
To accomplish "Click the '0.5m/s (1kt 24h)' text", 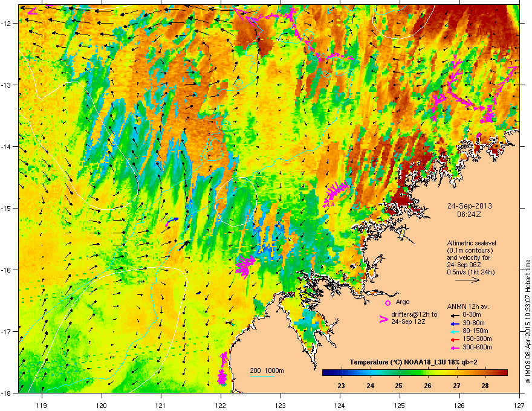I will [470, 273].
